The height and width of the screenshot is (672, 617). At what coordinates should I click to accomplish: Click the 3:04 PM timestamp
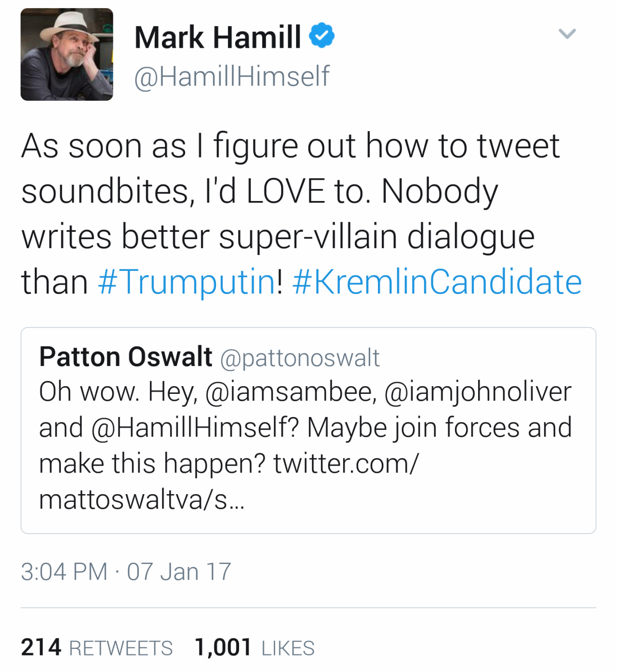tap(64, 572)
